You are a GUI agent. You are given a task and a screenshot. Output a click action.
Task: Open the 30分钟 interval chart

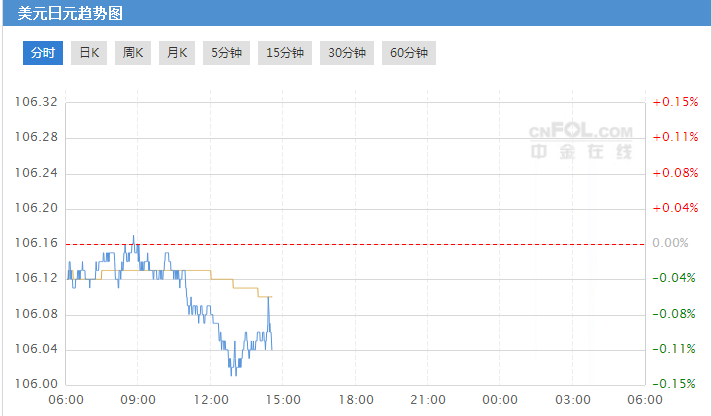click(x=347, y=53)
